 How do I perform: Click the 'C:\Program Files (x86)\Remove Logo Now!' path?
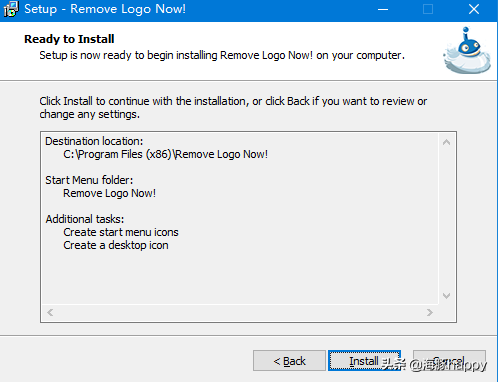tap(165, 154)
